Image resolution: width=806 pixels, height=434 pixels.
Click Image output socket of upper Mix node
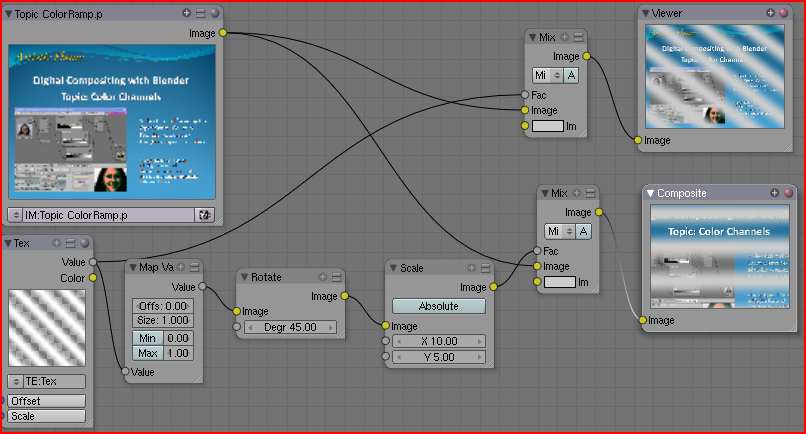(x=587, y=56)
